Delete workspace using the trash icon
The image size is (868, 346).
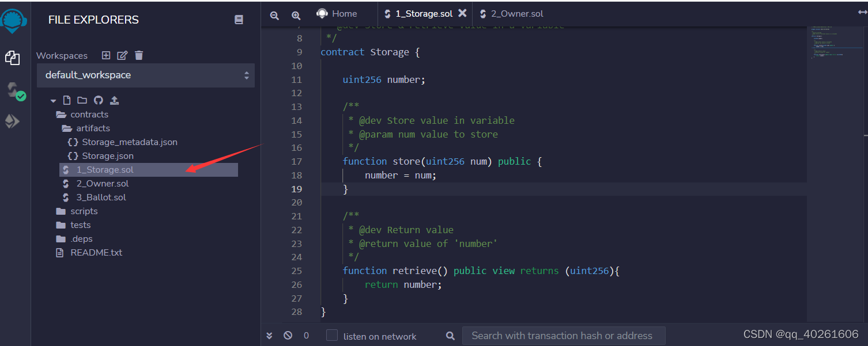point(139,55)
